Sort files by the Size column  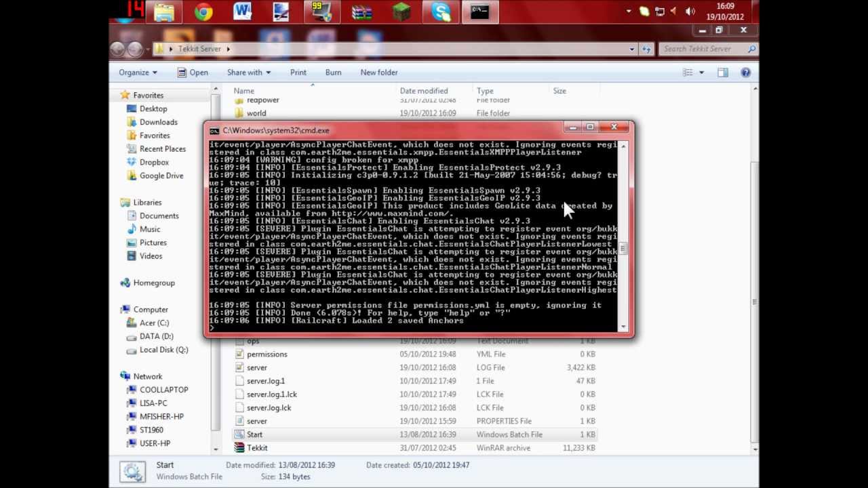click(x=559, y=91)
